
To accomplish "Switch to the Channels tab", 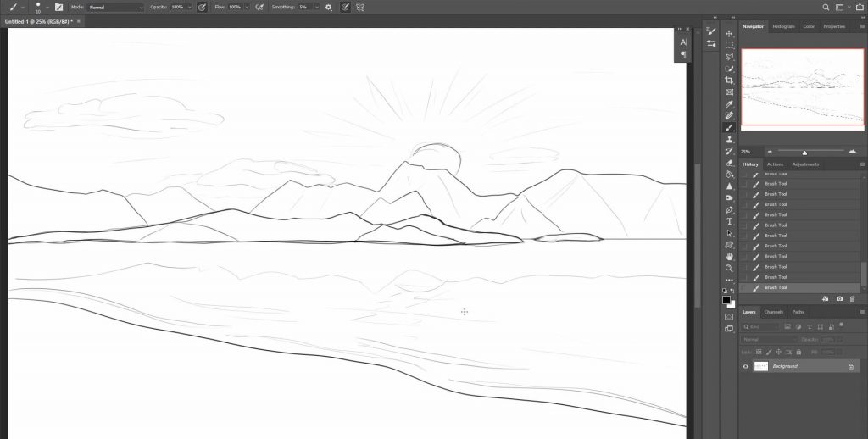I will click(x=773, y=312).
